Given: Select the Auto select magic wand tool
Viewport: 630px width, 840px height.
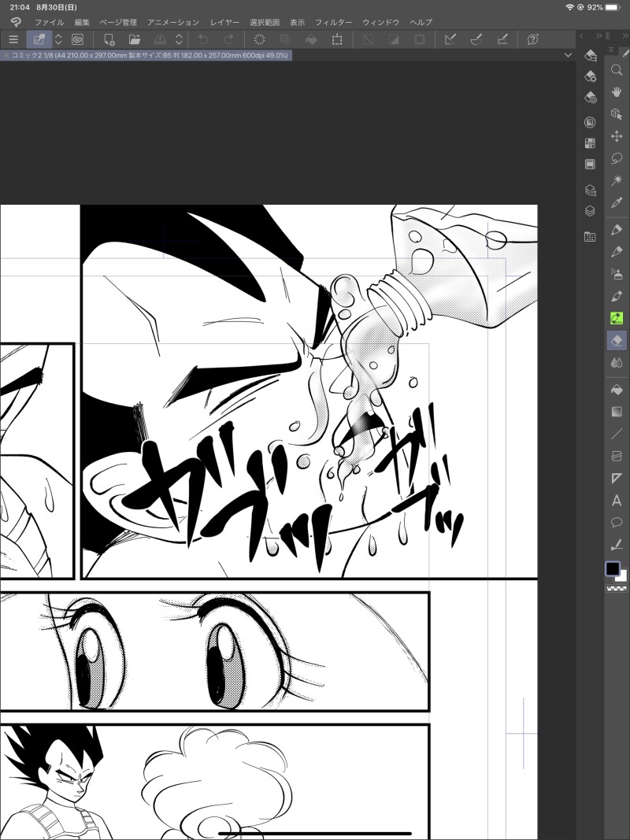Looking at the screenshot, I should pyautogui.click(x=616, y=180).
